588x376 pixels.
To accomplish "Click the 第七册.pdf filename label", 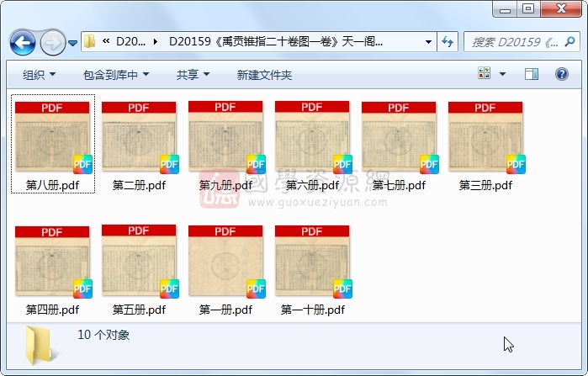I will pos(399,185).
